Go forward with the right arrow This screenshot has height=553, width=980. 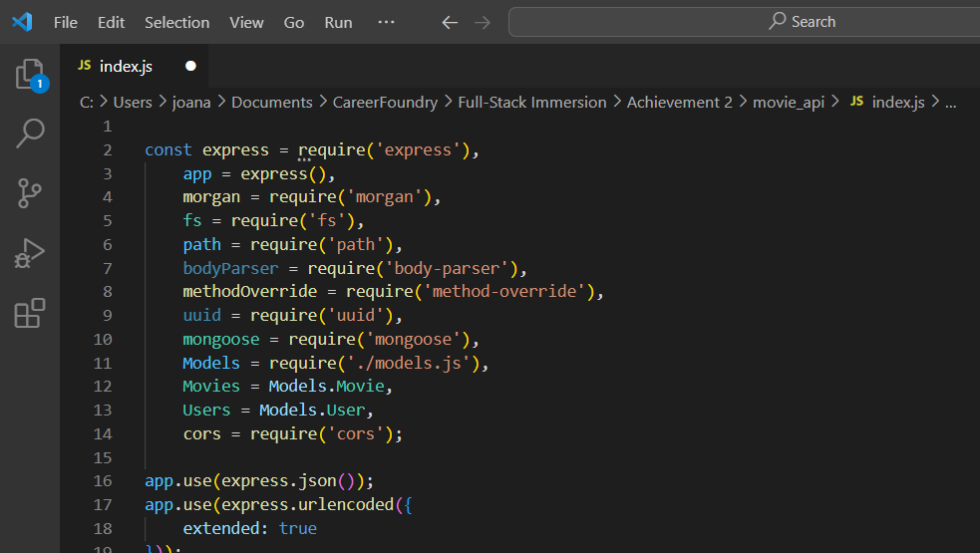coord(483,22)
